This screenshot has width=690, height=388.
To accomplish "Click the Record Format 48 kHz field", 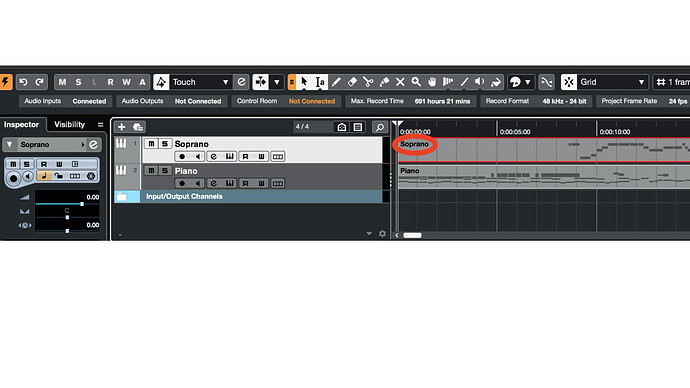I will (536, 101).
